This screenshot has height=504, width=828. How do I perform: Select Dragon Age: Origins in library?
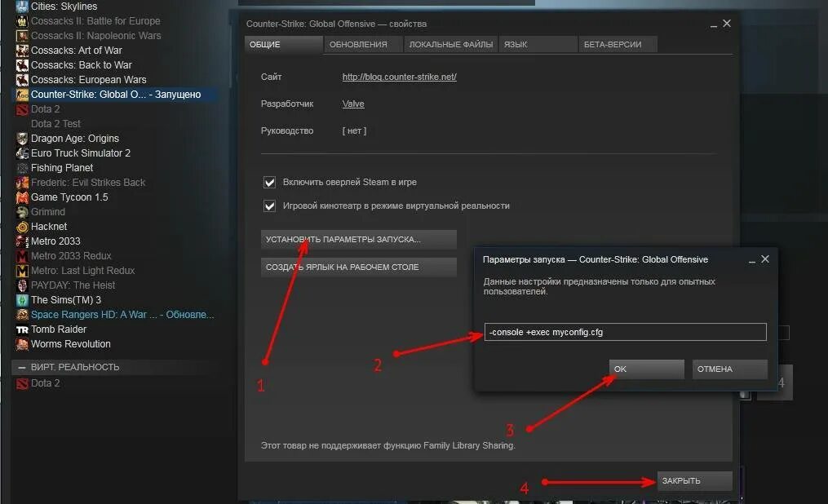(x=75, y=139)
